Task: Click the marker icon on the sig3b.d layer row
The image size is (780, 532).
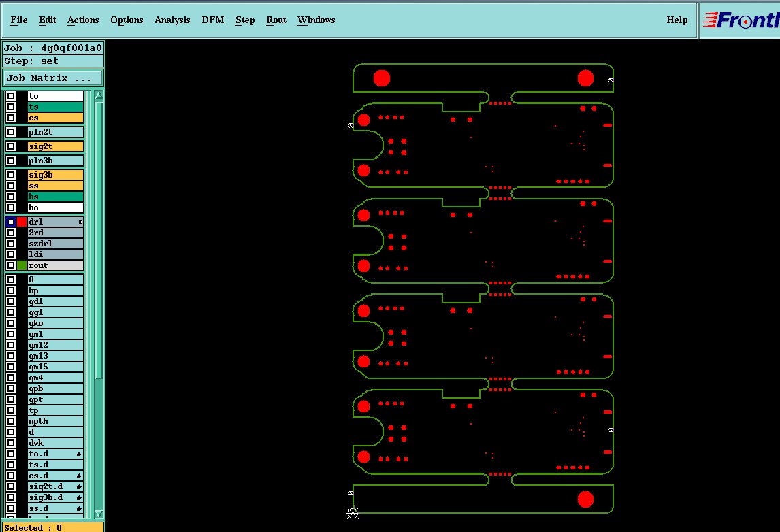Action: 79,498
